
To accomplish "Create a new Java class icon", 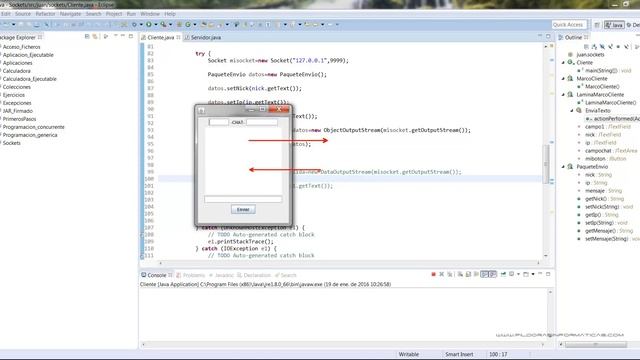I will click(x=188, y=24).
